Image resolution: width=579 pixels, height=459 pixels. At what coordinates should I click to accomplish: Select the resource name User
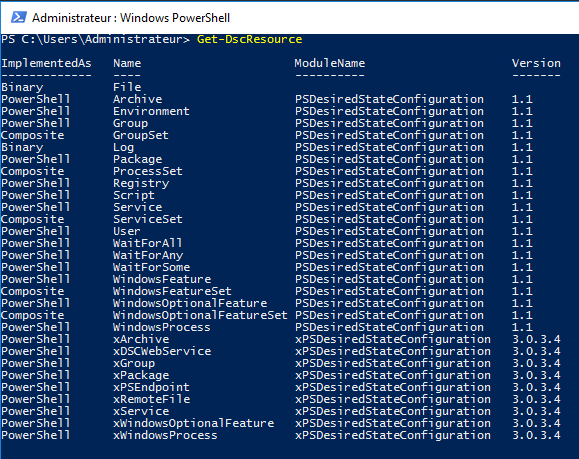[127, 231]
